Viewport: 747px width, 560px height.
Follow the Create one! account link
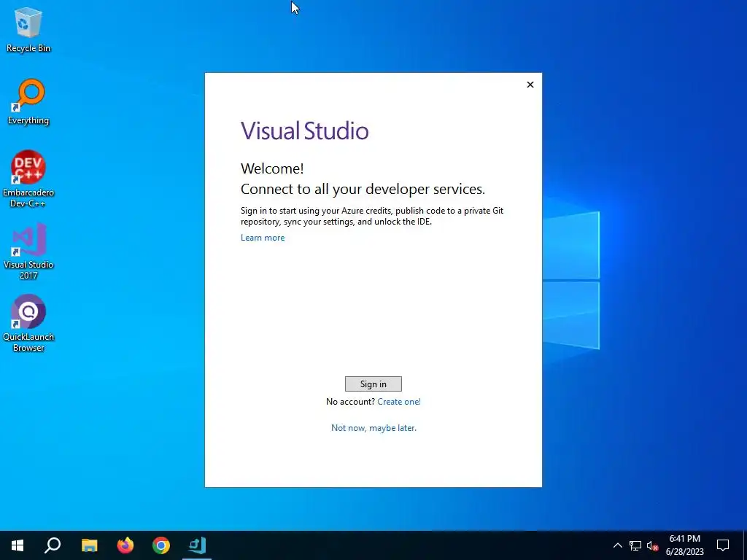pyautogui.click(x=399, y=402)
